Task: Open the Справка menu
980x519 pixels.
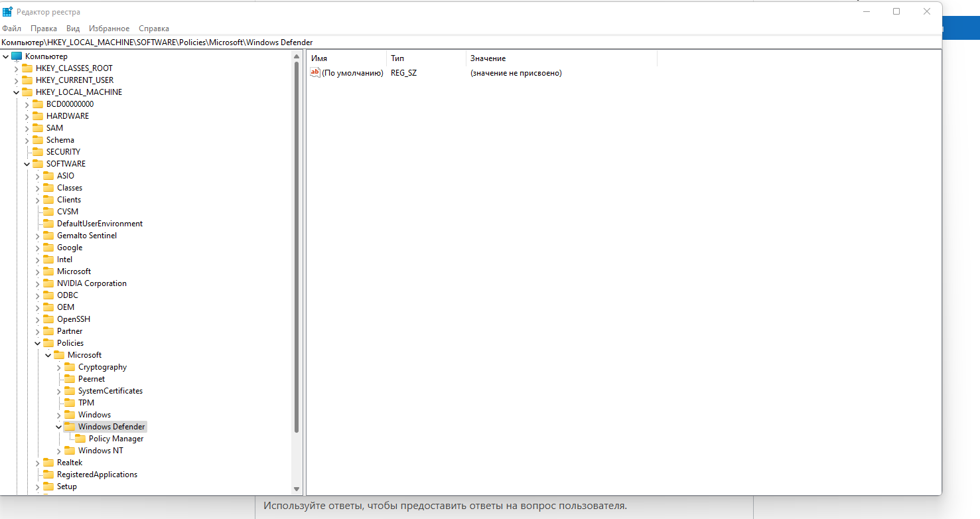Action: click(154, 29)
